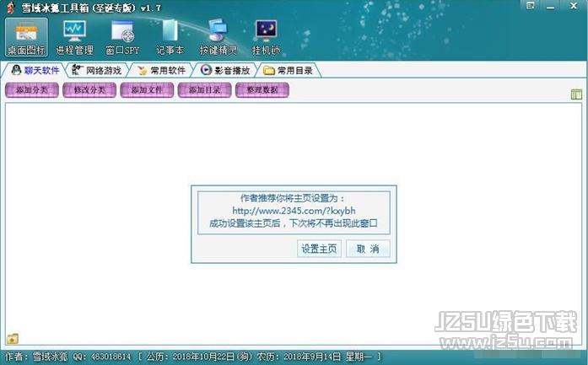Open the 记事本 notepad tool

click(x=170, y=37)
